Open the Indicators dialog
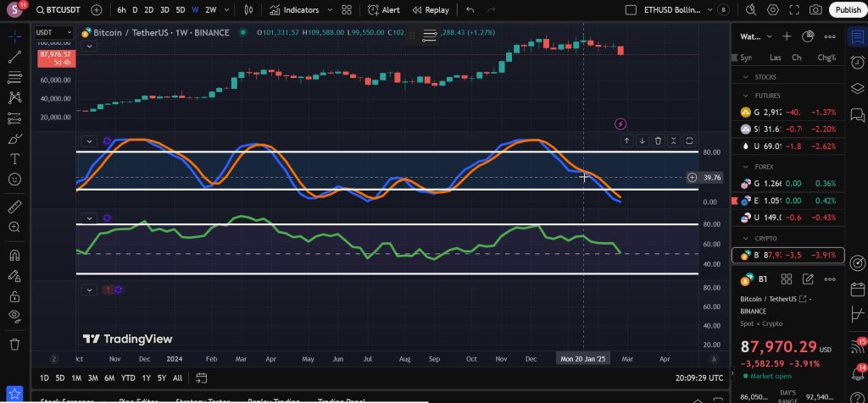 click(x=294, y=10)
